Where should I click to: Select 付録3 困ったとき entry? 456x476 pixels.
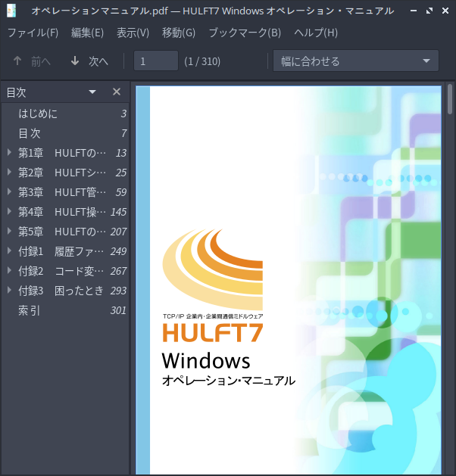coord(65,291)
